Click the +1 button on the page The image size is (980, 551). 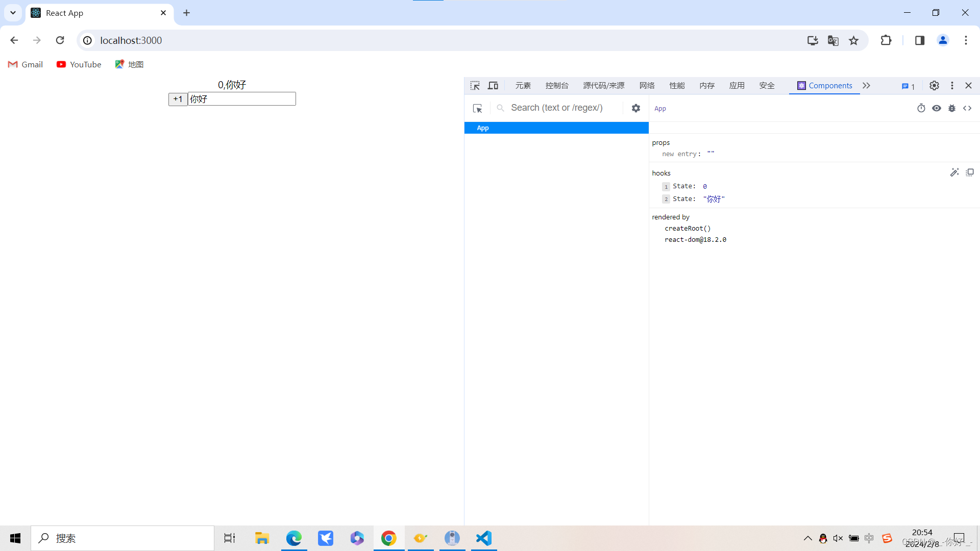178,99
